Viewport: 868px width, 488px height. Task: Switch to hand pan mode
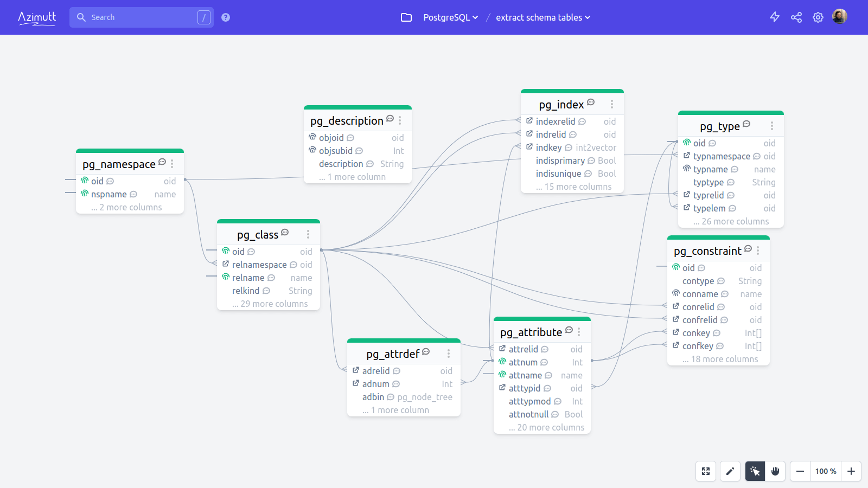click(x=775, y=471)
